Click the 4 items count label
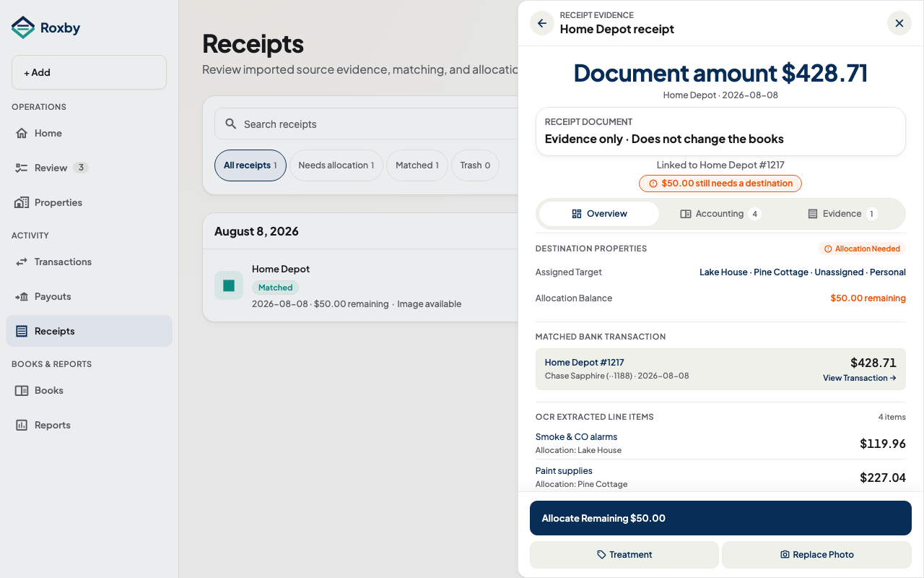924x578 pixels. [892, 417]
